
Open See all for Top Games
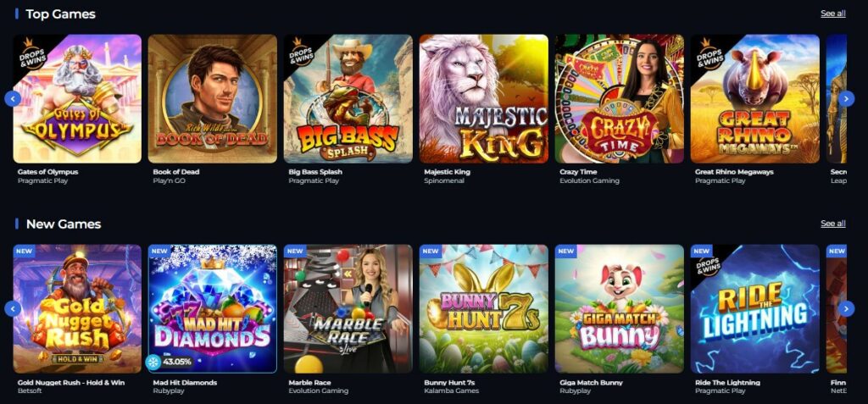(832, 14)
